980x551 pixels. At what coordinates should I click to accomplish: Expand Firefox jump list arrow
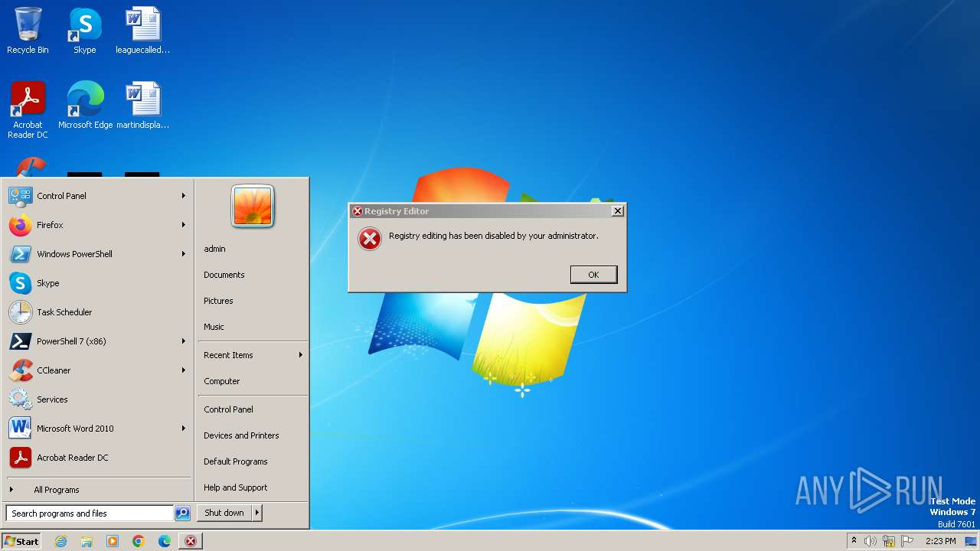[184, 225]
